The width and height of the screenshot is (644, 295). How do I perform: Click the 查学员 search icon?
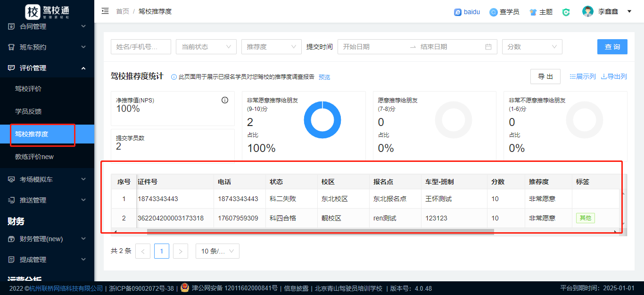tap(493, 12)
